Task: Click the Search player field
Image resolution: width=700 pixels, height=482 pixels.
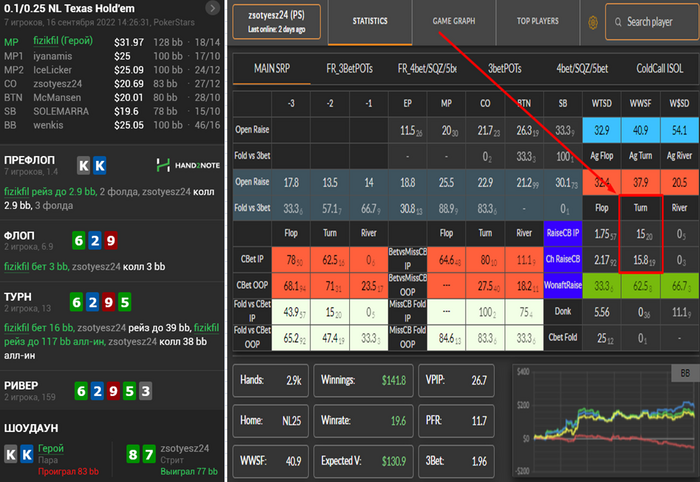Action: 652,22
